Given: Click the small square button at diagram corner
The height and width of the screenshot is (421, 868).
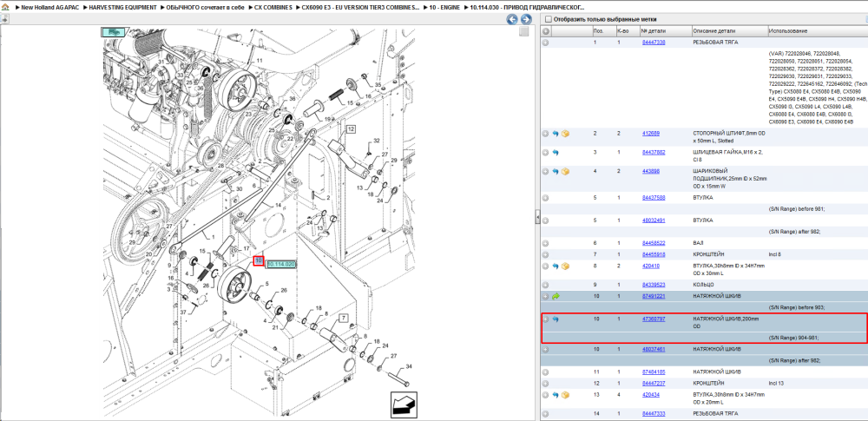Looking at the screenshot, I should click(x=523, y=32).
